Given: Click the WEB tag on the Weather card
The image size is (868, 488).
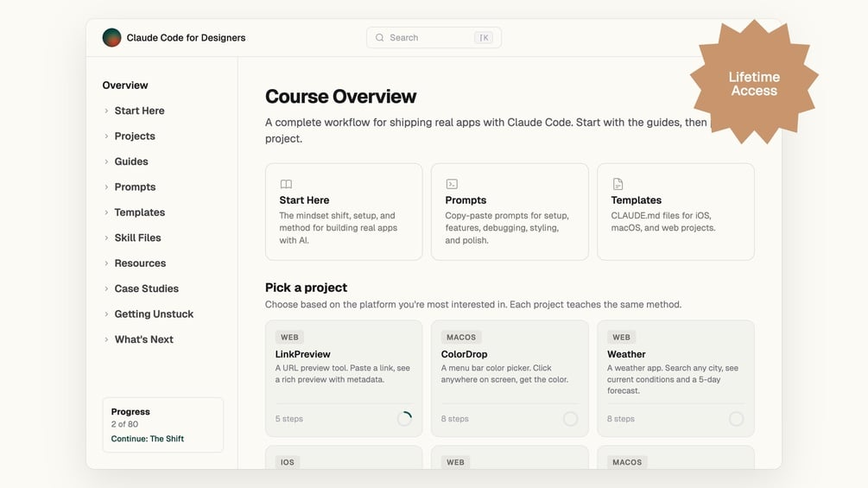Looking at the screenshot, I should [621, 337].
